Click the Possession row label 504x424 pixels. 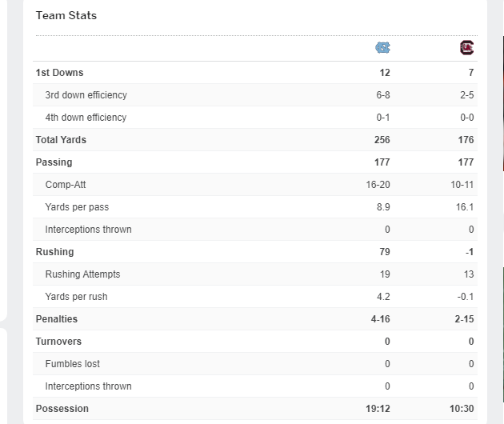[x=62, y=409]
